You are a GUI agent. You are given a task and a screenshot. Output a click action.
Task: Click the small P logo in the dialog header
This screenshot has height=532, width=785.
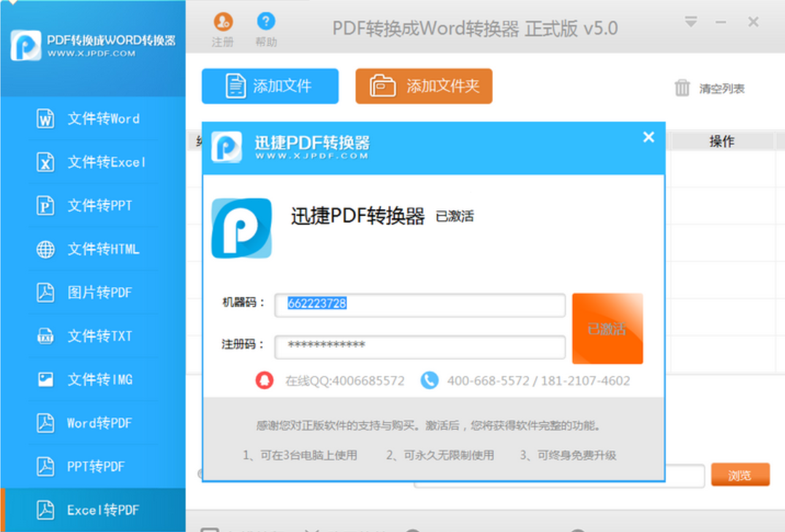(227, 147)
